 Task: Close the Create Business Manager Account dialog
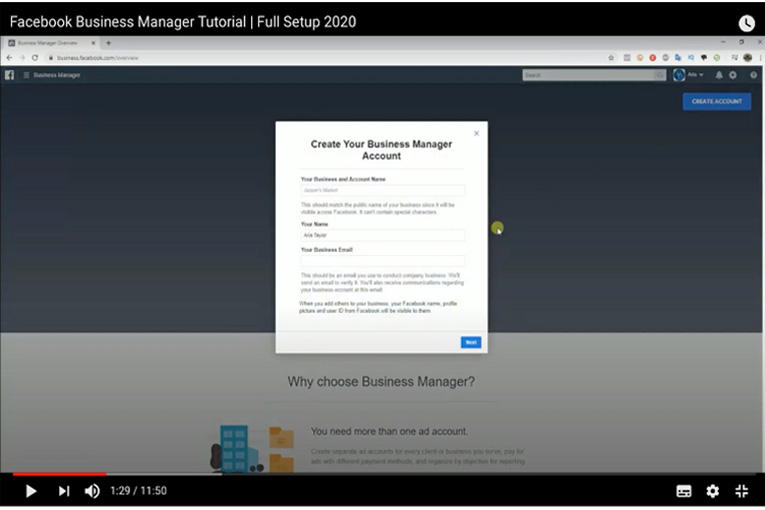(477, 133)
